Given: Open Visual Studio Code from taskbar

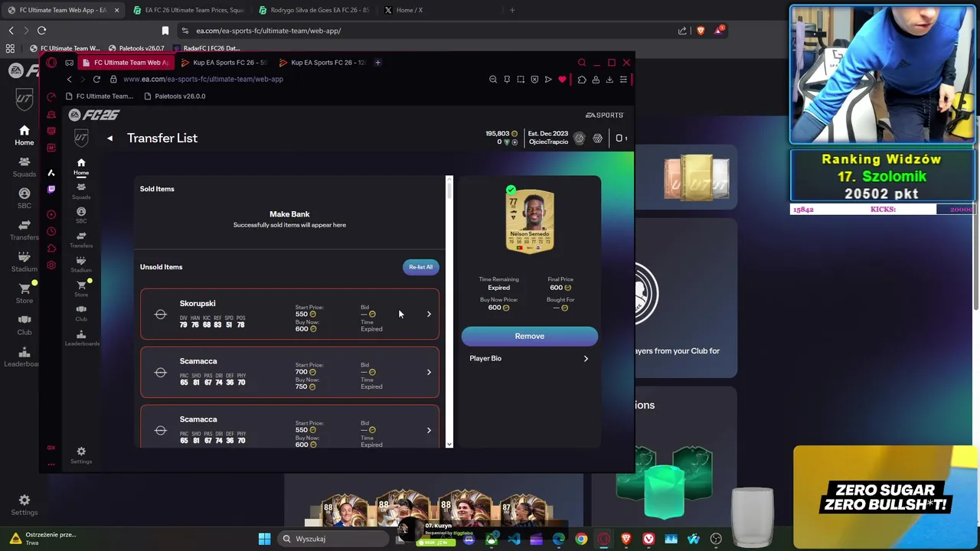Looking at the screenshot, I should coord(514,539).
